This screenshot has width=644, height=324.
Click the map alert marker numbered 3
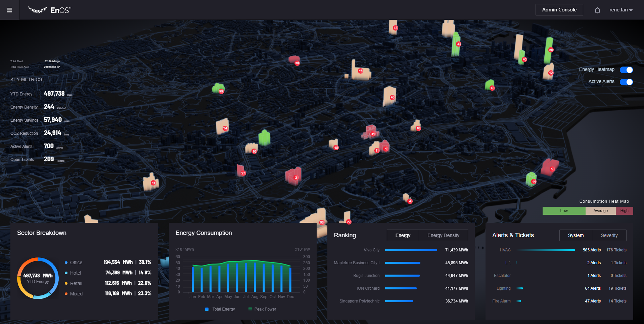[296, 178]
